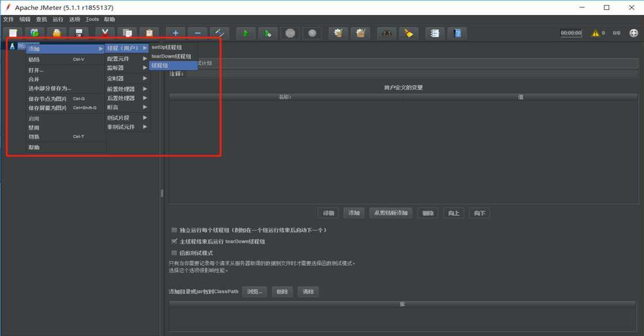
Task: Select the test plan beaker tree icon
Action: (x=12, y=47)
